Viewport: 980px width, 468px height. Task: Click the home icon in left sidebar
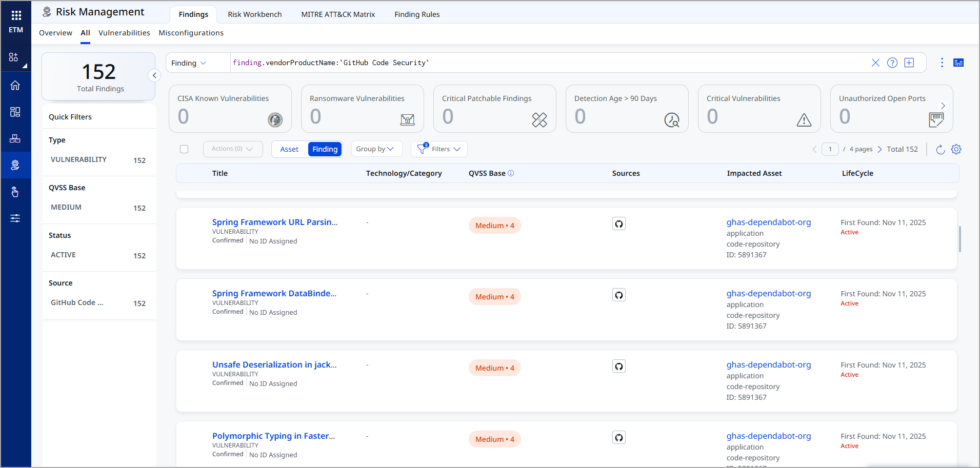pos(15,85)
